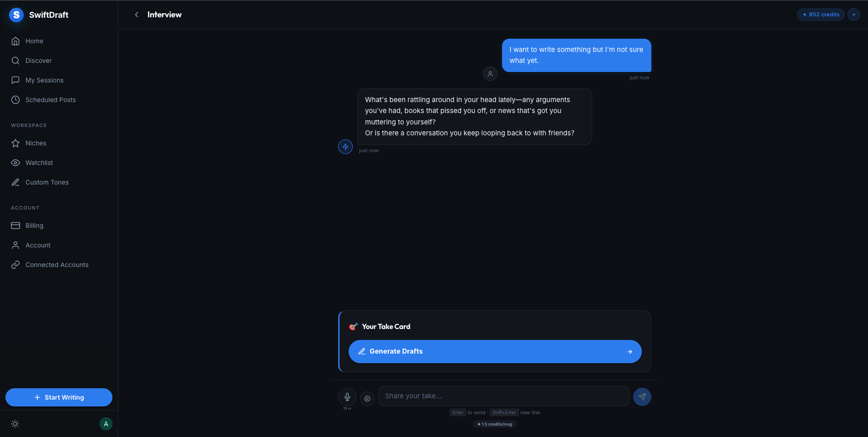Open the message settings gear icon
868x437 pixels.
click(x=367, y=399)
